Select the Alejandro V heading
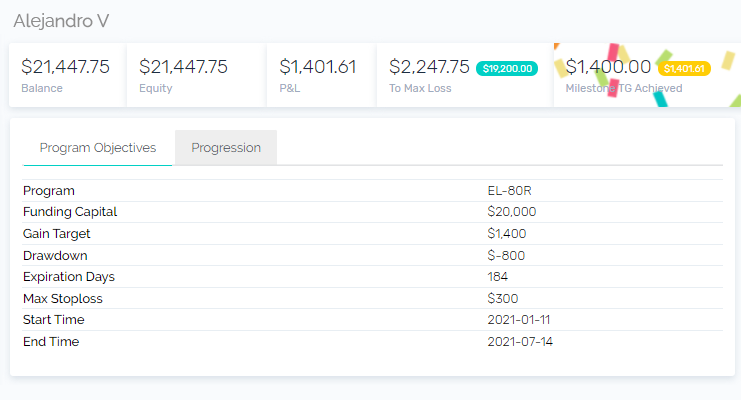Image resolution: width=741 pixels, height=400 pixels. (61, 21)
